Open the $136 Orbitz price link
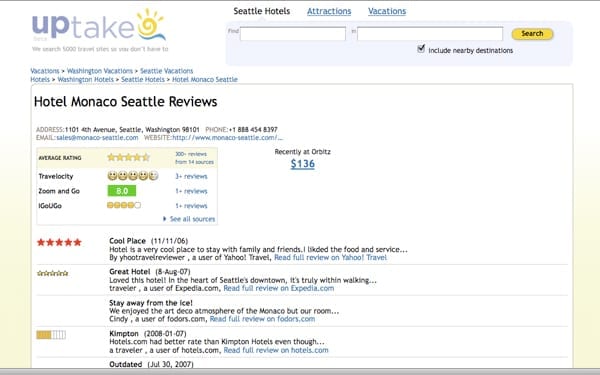The height and width of the screenshot is (375, 600). [303, 164]
